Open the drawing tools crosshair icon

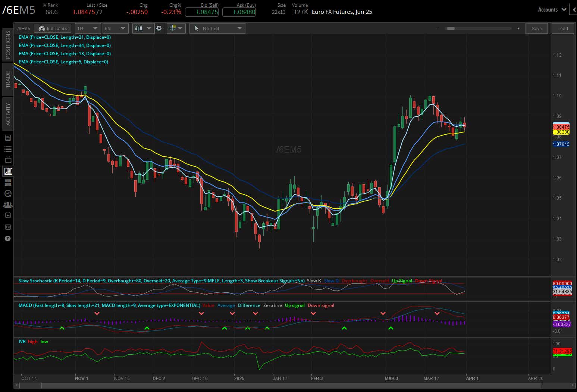pyautogui.click(x=173, y=28)
